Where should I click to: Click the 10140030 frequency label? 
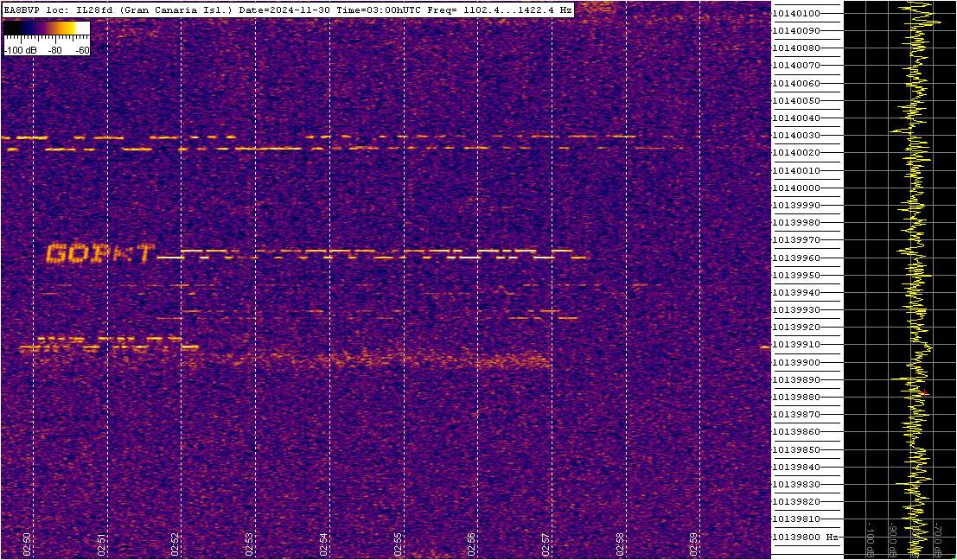pyautogui.click(x=796, y=136)
